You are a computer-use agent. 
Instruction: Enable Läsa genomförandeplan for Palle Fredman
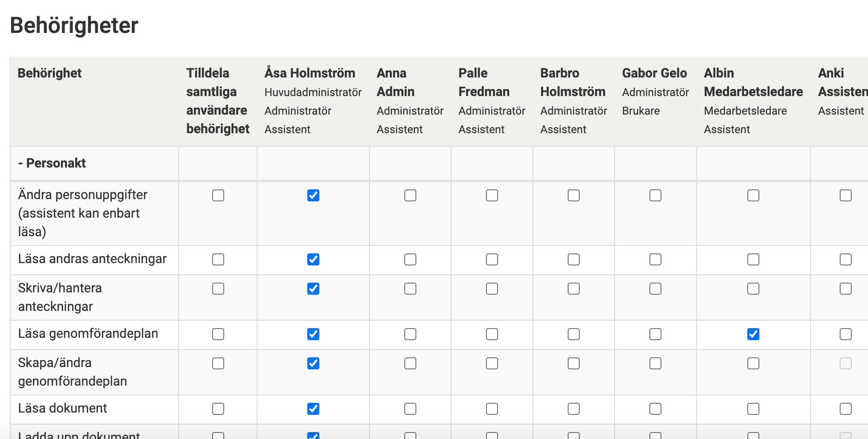point(492,334)
